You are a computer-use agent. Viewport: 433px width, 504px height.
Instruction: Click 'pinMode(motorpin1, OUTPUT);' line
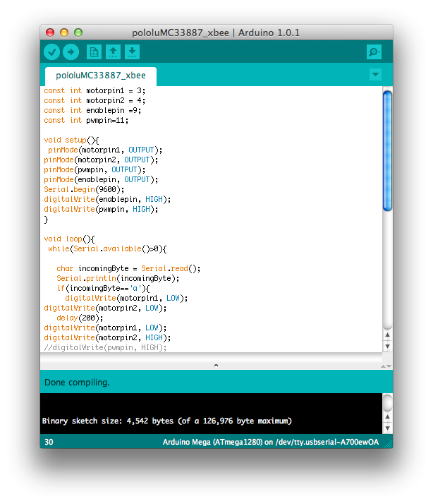click(x=105, y=150)
